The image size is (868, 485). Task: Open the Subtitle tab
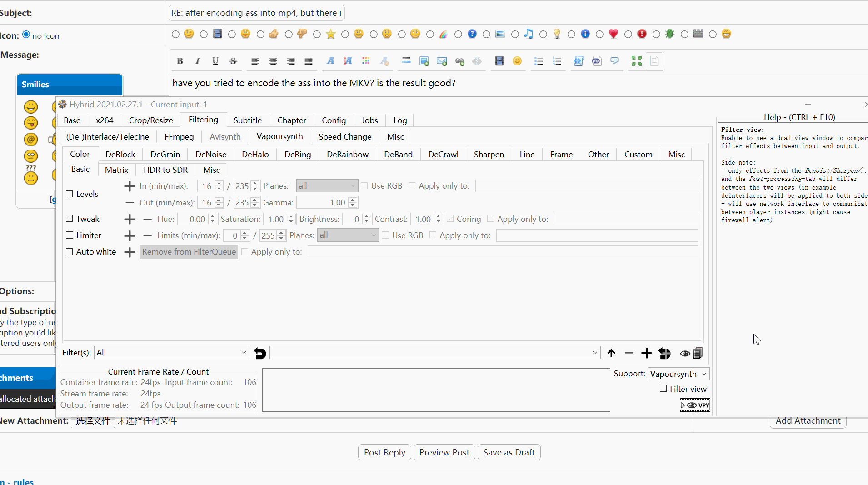248,120
